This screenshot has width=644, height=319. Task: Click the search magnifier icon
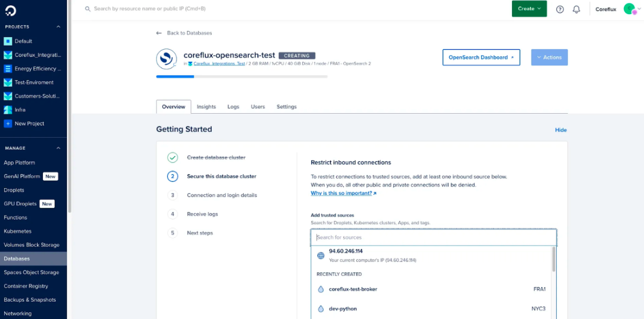pyautogui.click(x=87, y=9)
